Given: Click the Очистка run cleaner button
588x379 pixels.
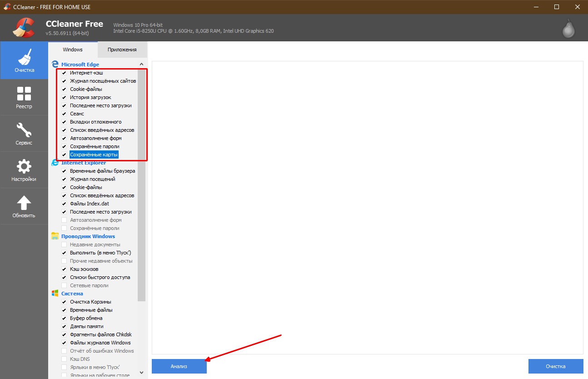Looking at the screenshot, I should pyautogui.click(x=556, y=366).
